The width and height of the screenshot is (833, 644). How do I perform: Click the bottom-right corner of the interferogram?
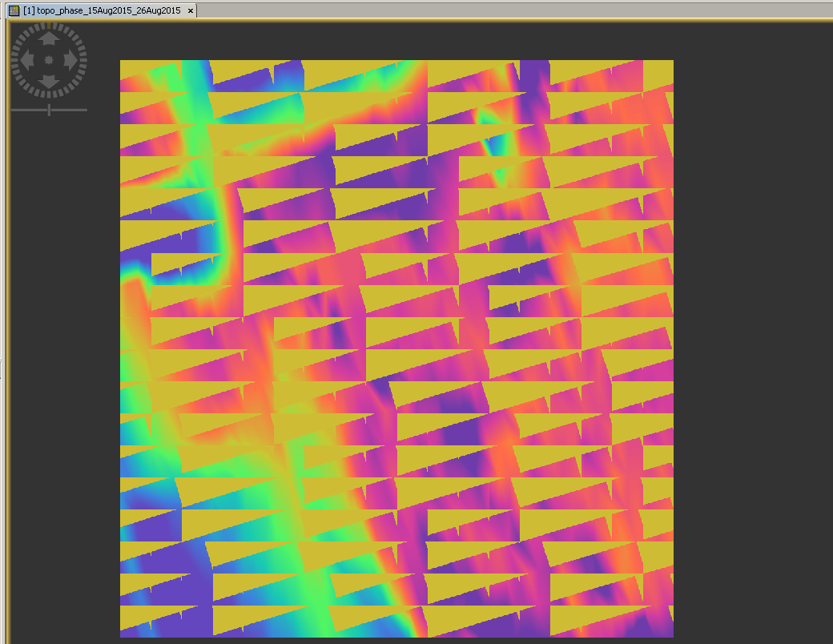tap(671, 634)
